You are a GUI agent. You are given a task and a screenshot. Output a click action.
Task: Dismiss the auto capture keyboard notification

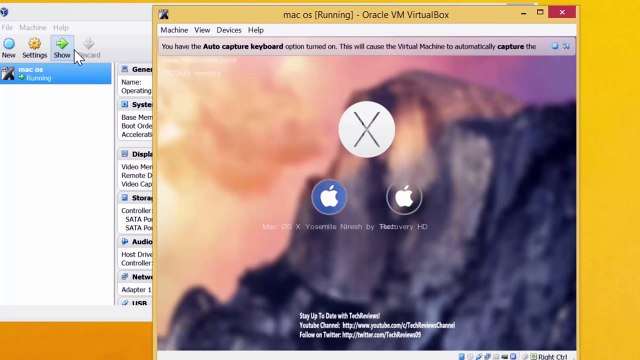[x=555, y=46]
